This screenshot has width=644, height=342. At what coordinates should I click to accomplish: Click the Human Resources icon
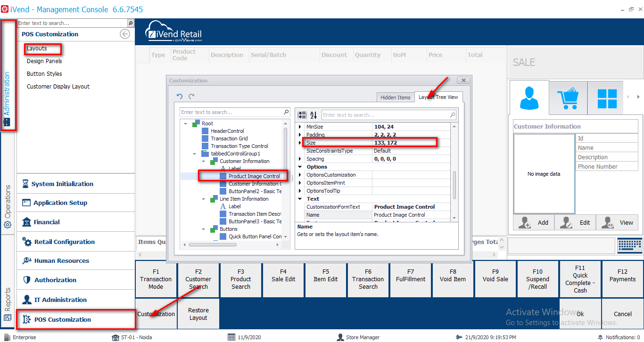point(26,261)
